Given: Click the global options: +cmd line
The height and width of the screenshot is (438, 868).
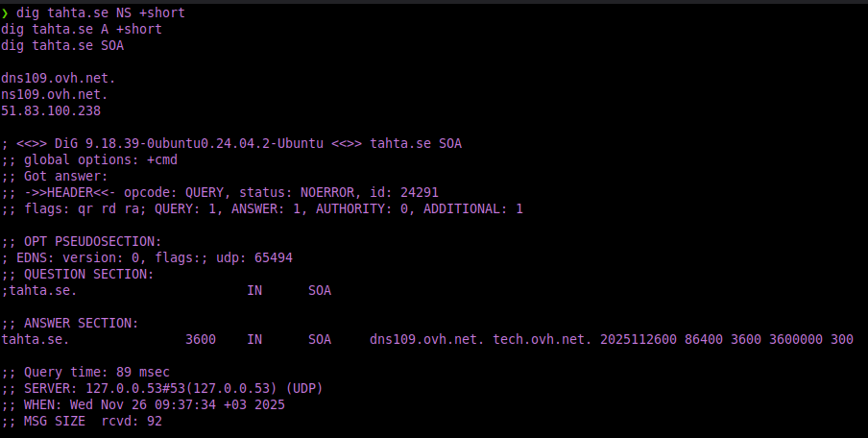Looking at the screenshot, I should (x=89, y=159).
